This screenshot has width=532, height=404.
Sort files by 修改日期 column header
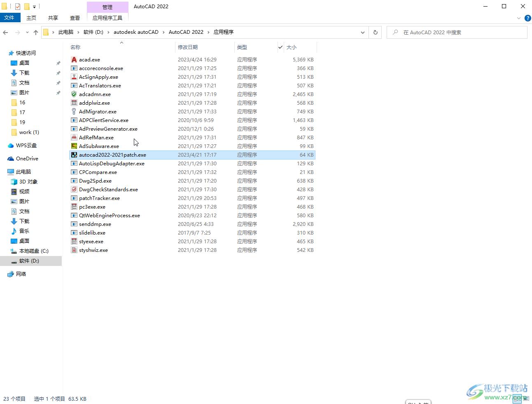(x=188, y=47)
